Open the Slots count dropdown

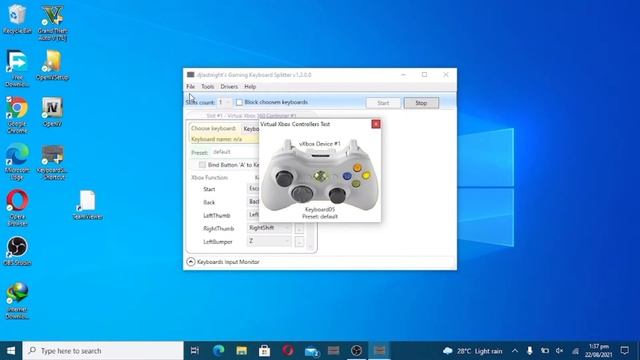click(x=224, y=102)
